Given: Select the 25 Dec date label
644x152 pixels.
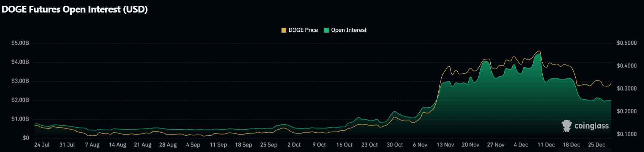Looking at the screenshot, I should [x=596, y=145].
